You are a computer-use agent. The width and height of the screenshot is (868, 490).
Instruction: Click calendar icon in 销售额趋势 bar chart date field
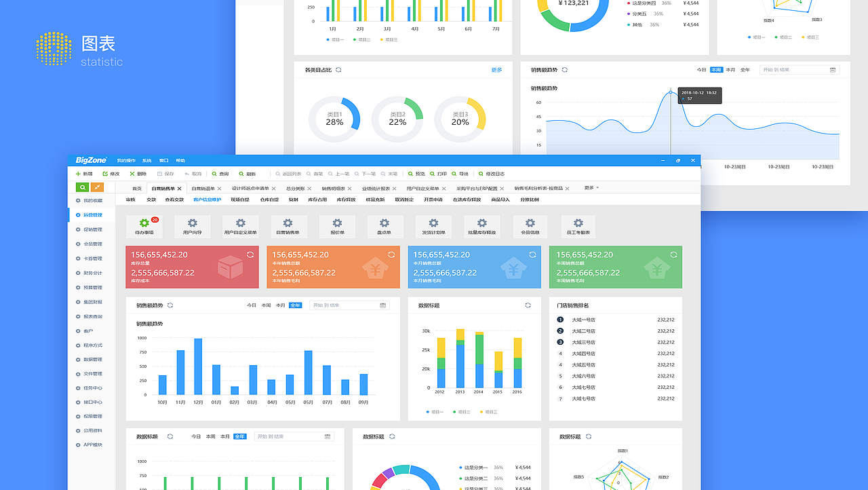pyautogui.click(x=383, y=305)
